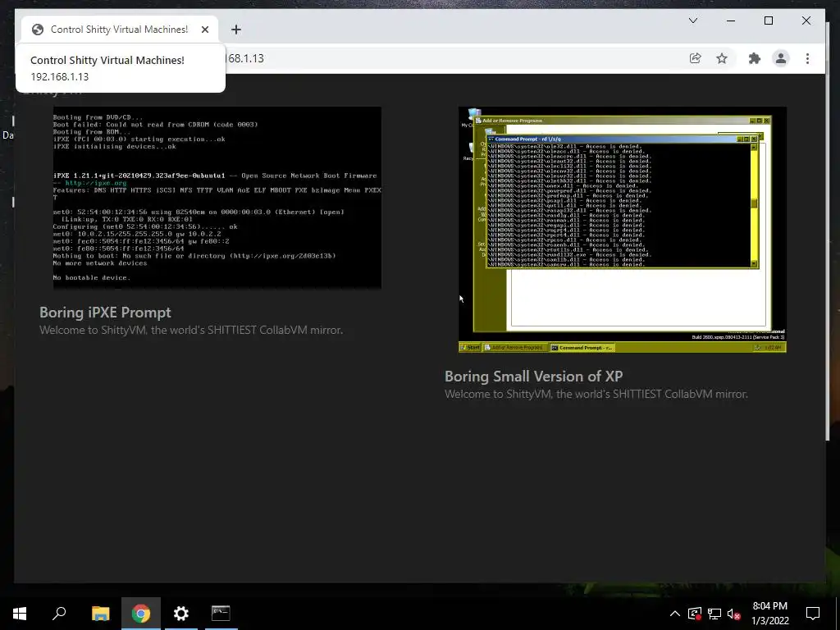Maximize the Chrome window
The image size is (840, 630).
tap(768, 21)
